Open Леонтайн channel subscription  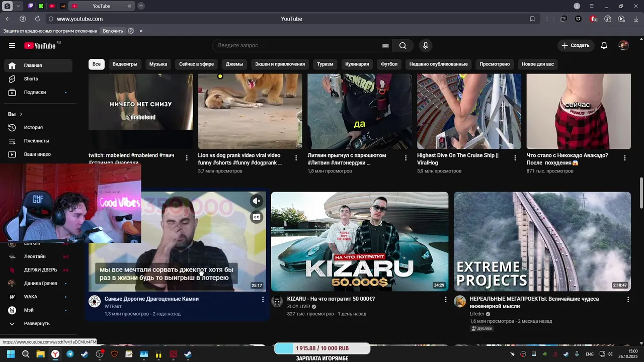pyautogui.click(x=39, y=256)
